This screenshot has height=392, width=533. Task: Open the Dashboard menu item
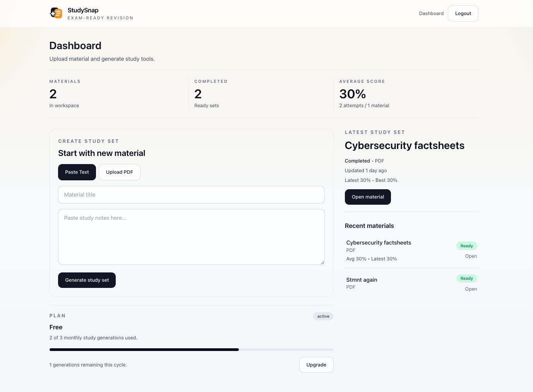point(431,13)
